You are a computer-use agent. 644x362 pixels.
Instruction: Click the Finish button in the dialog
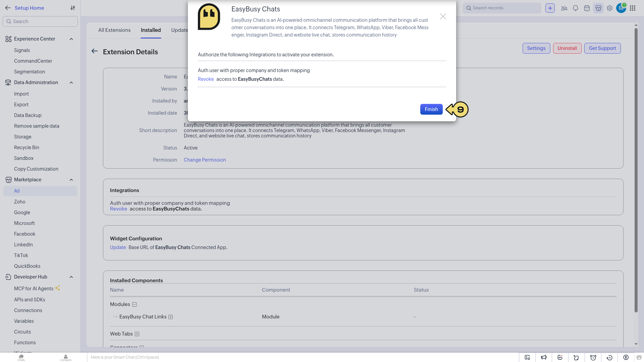[x=431, y=109]
